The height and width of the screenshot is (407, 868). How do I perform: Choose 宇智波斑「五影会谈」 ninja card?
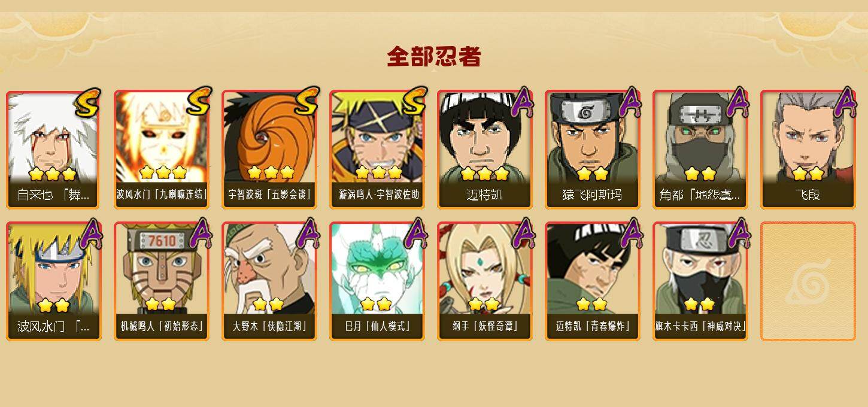269,150
